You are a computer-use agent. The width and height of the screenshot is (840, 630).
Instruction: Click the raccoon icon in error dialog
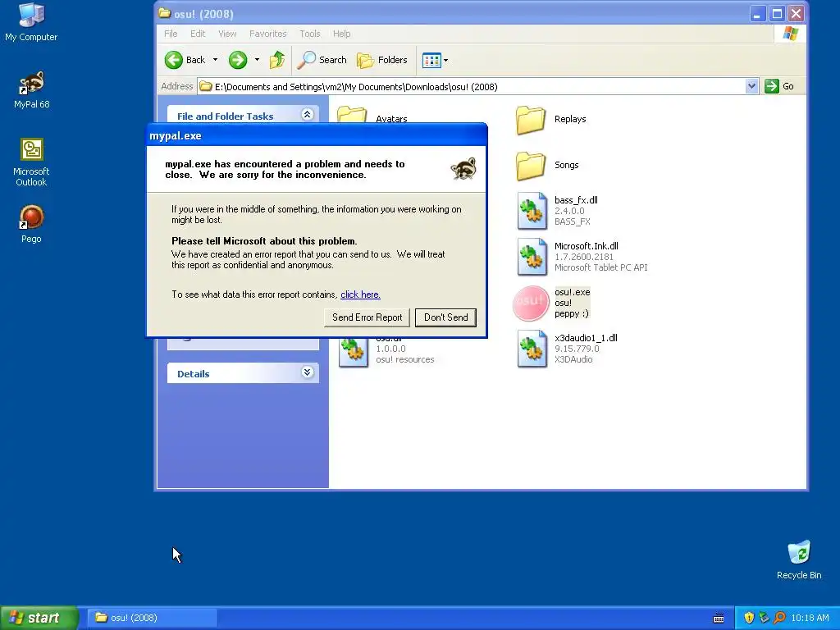463,168
